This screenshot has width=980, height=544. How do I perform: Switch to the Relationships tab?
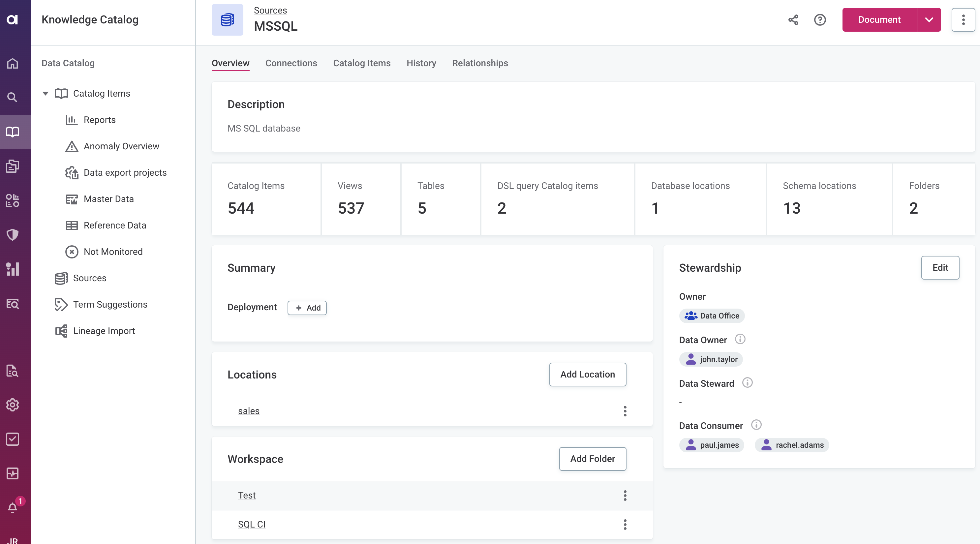click(x=480, y=63)
